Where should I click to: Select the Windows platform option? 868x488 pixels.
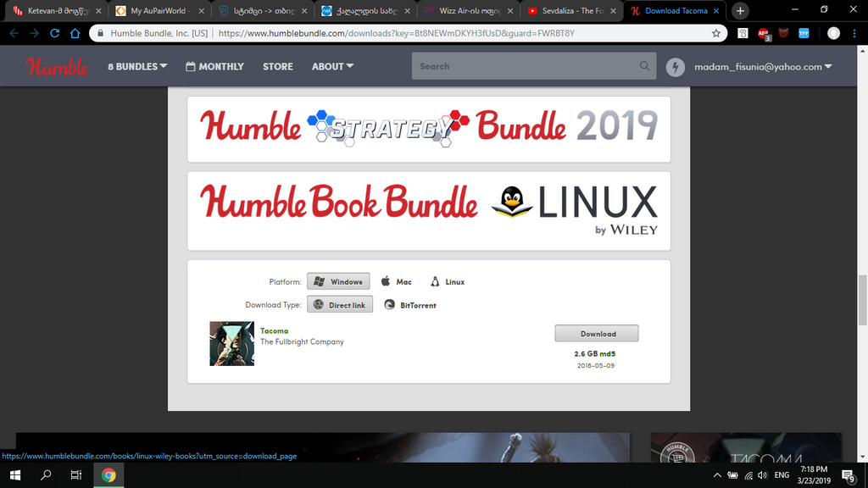pyautogui.click(x=338, y=281)
